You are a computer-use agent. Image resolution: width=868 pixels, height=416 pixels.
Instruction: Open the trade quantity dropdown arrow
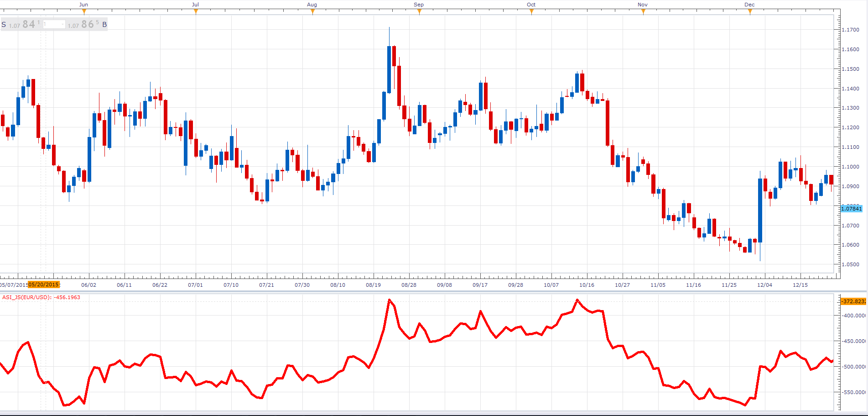click(x=62, y=24)
